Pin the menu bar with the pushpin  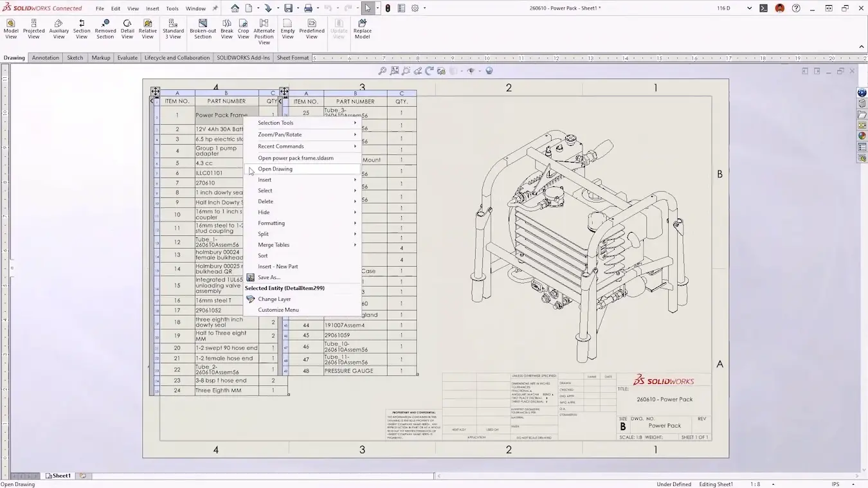(x=215, y=8)
